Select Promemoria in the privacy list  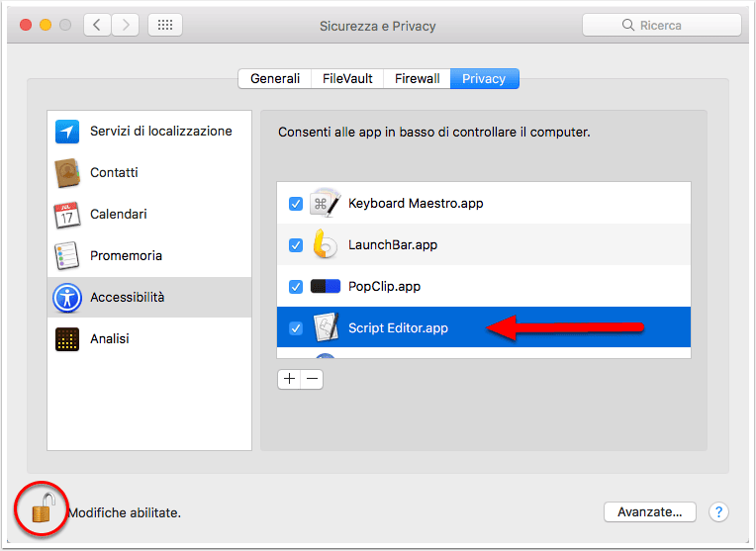(x=149, y=255)
